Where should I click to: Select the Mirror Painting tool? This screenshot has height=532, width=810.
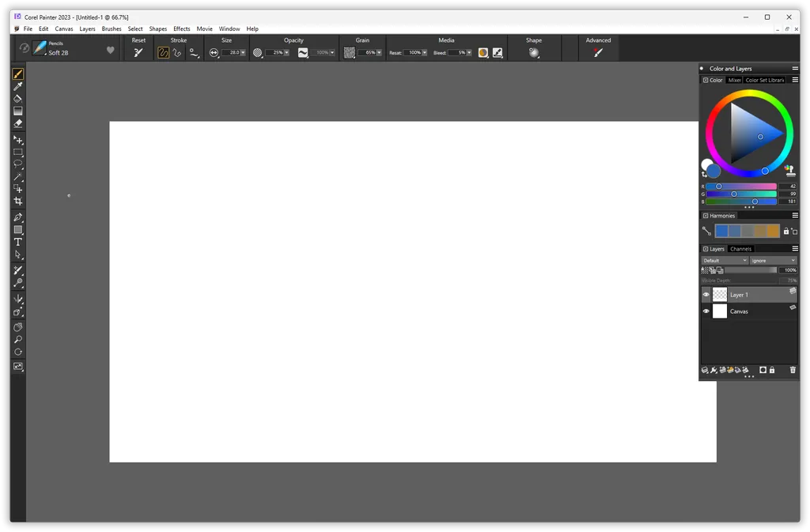(17, 300)
